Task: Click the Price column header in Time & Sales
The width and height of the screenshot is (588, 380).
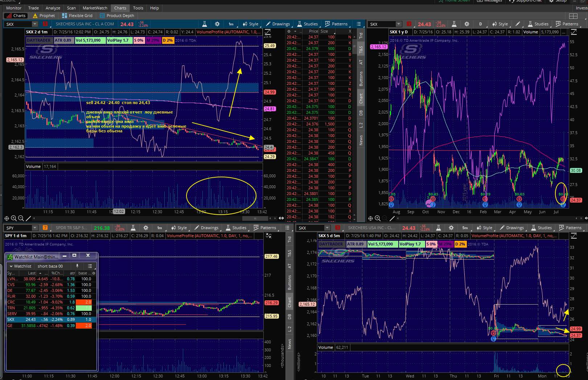Action: click(x=313, y=32)
